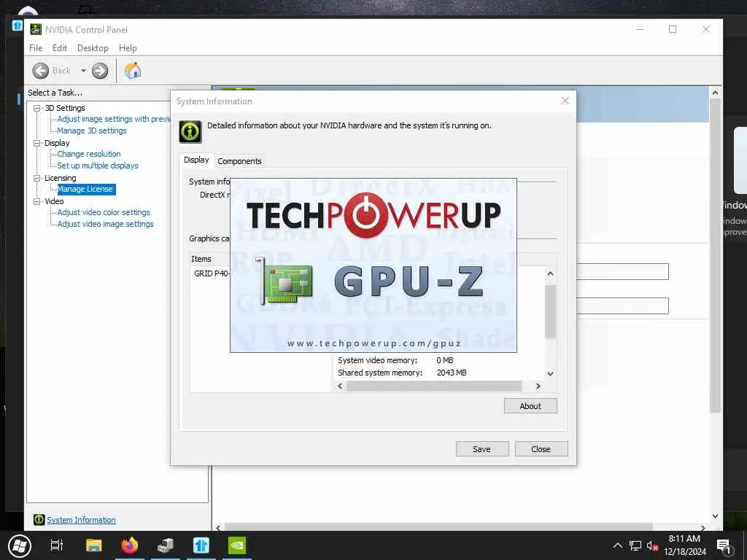Screen dimensions: 747x560
Task: Click the System video memory row
Action: [x=396, y=360]
